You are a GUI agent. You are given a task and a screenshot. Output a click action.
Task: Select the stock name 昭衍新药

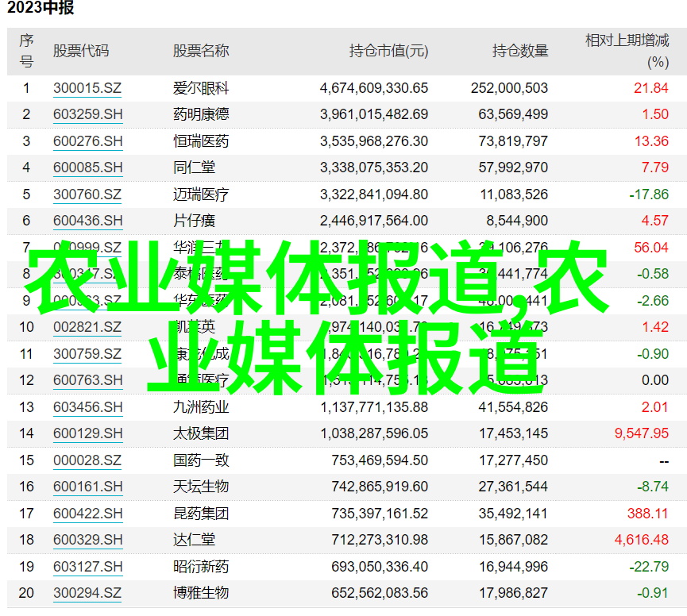coord(201,567)
